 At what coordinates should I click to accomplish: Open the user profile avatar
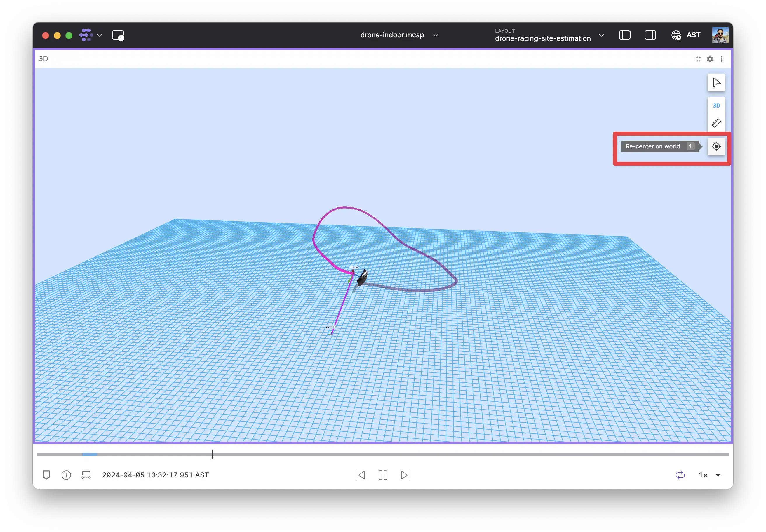click(x=720, y=35)
